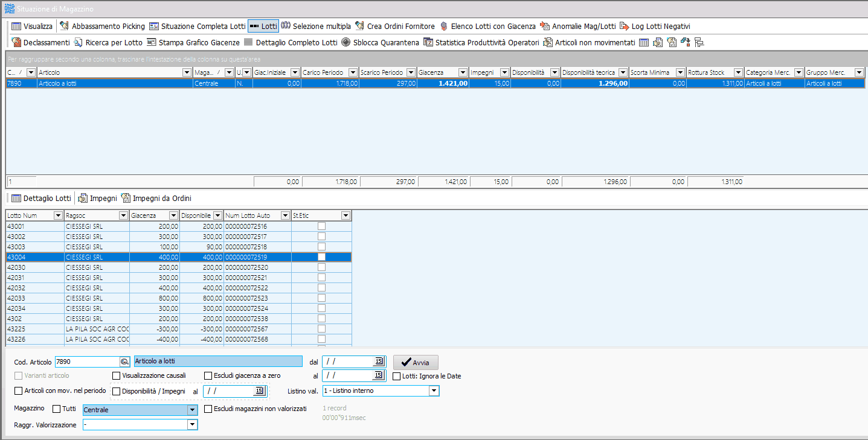Open the Giacenza column filter in the top grid
Image resolution: width=868 pixels, height=440 pixels.
coord(463,72)
